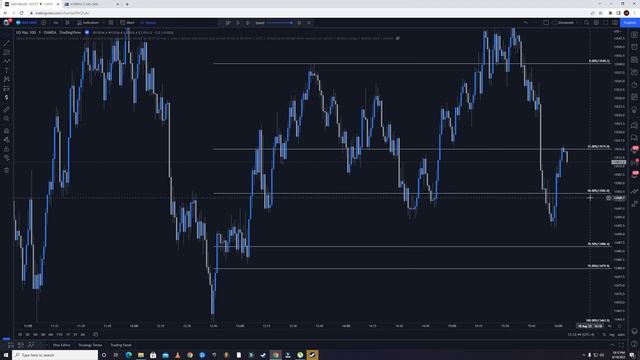
Task: Select the All date range
Action: pyautogui.click(x=83, y=335)
